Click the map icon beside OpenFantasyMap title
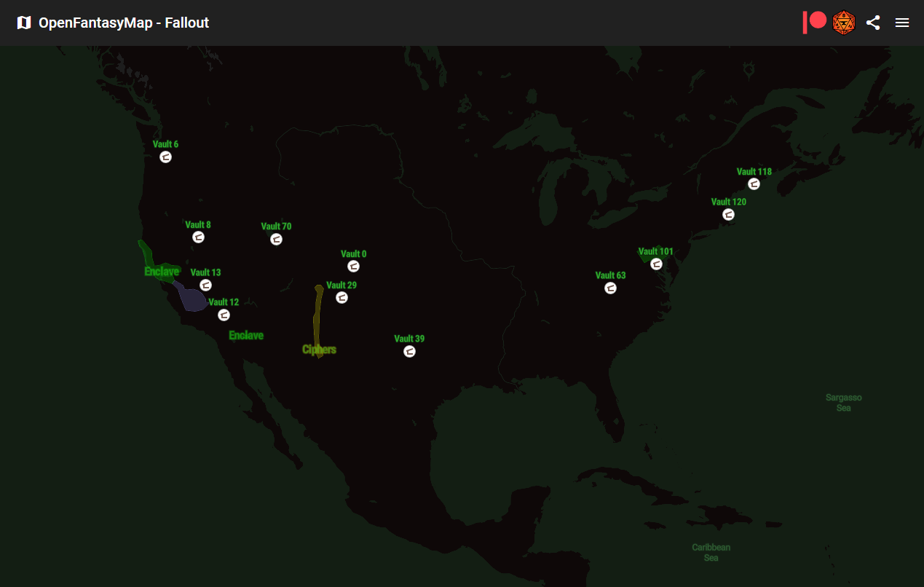This screenshot has height=587, width=924. (24, 23)
